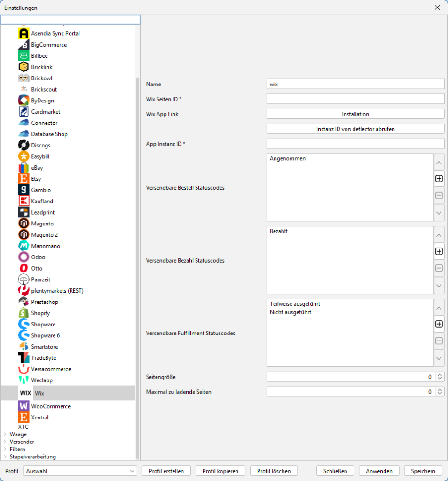Increase the Seitengröße stepper value
Viewport: 448px width, 481px height.
[440, 375]
